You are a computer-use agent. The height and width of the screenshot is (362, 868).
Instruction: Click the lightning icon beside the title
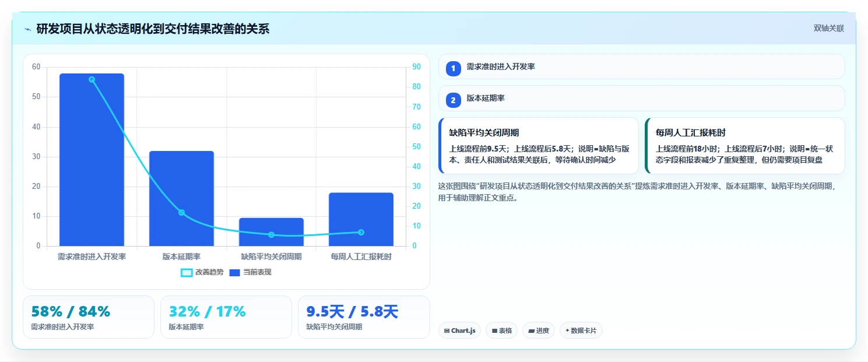point(27,29)
